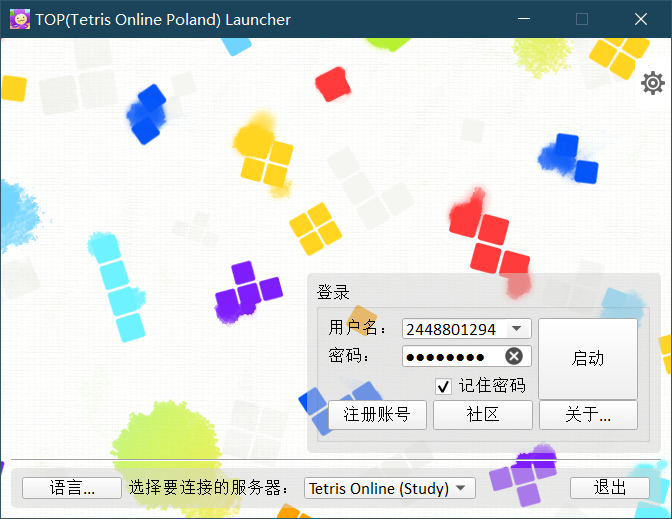672x519 pixels.
Task: Click the 用户名 label text
Action: 357,328
